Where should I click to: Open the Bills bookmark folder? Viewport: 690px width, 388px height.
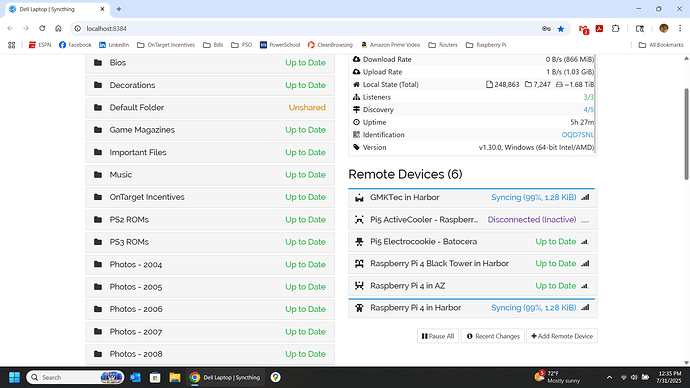[213, 45]
